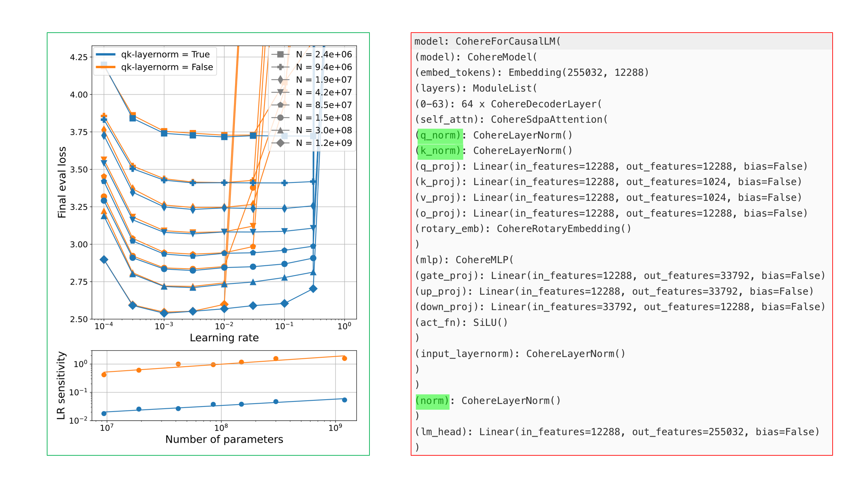Click the '(act_fn): SiLU()' line
This screenshot has height=488, width=868.
coord(461,323)
